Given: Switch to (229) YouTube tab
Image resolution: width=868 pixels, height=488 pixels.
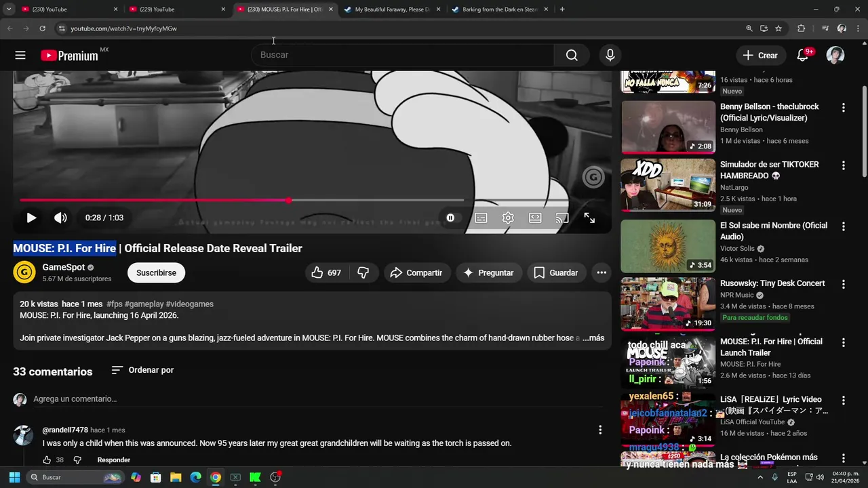Looking at the screenshot, I should 176,9.
